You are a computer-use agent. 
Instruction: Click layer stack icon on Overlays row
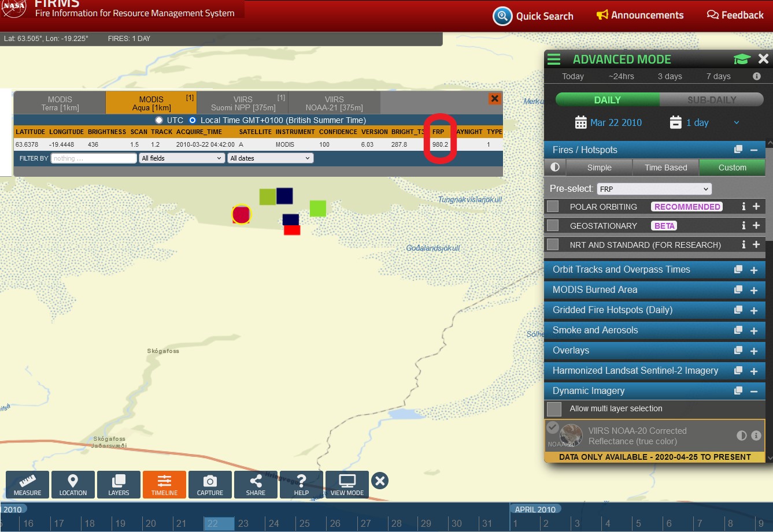pos(738,351)
